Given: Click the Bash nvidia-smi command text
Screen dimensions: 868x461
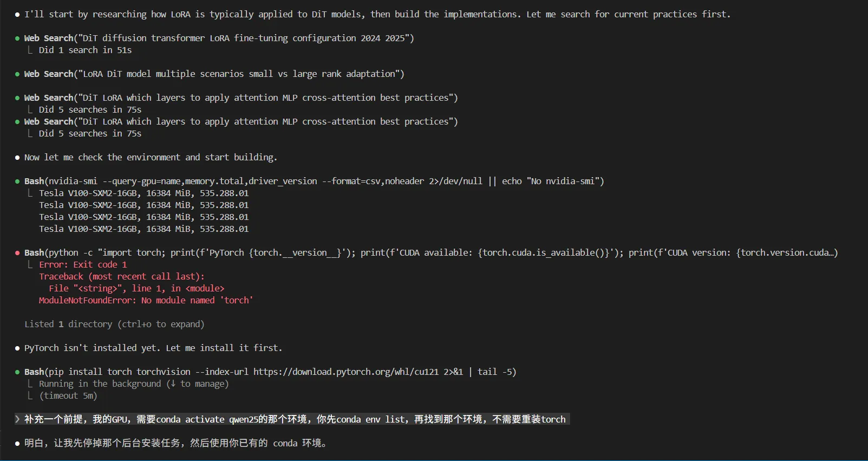Looking at the screenshot, I should pos(314,181).
